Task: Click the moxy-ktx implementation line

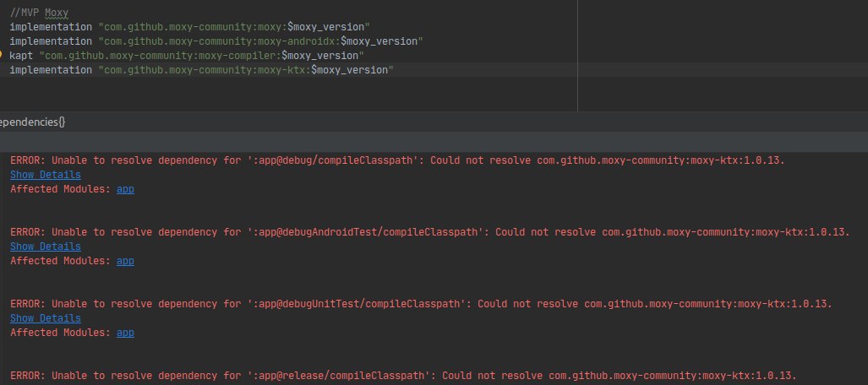Action: coord(201,70)
